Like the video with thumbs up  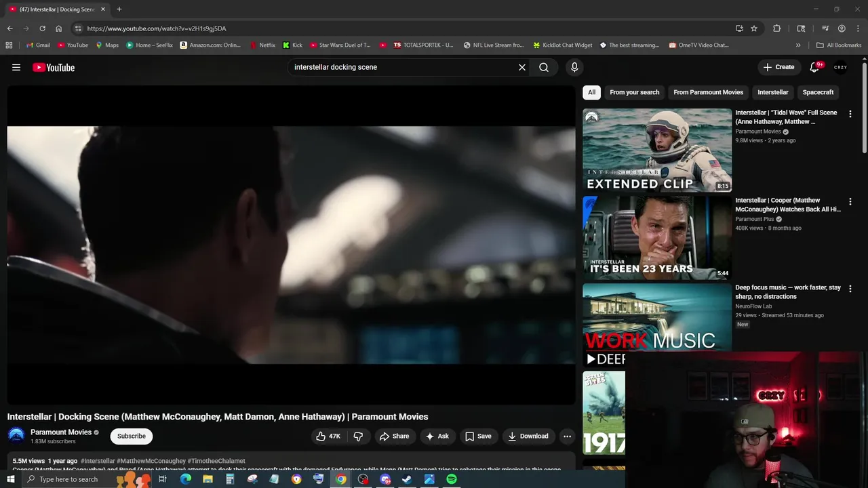(x=328, y=436)
